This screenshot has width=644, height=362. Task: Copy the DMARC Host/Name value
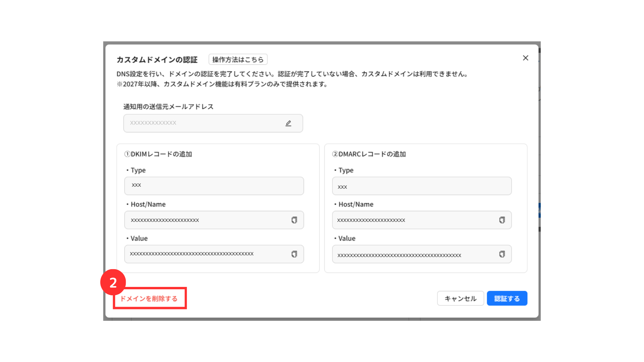coord(502,220)
